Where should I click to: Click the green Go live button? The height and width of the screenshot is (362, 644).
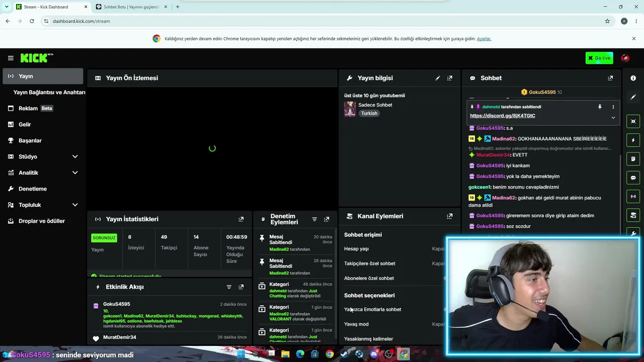tap(599, 58)
